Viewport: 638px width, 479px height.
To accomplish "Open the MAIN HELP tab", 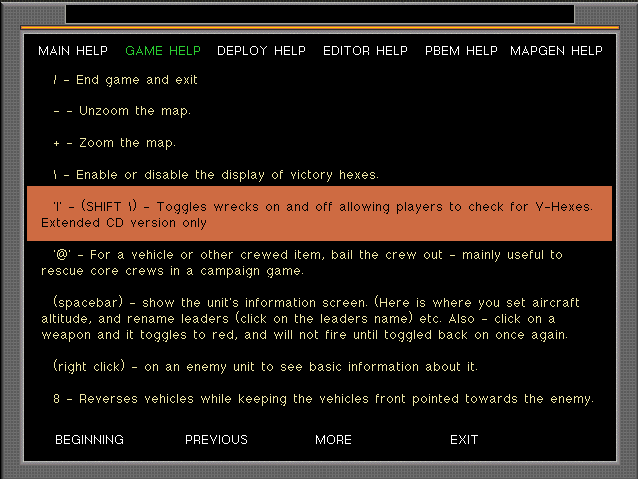I will [73, 51].
